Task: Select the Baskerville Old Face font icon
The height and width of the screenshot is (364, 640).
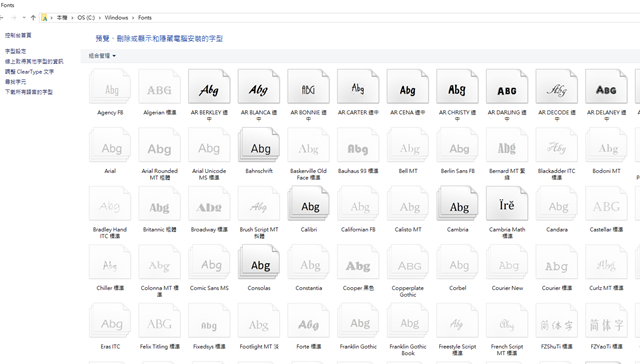Action: click(309, 145)
